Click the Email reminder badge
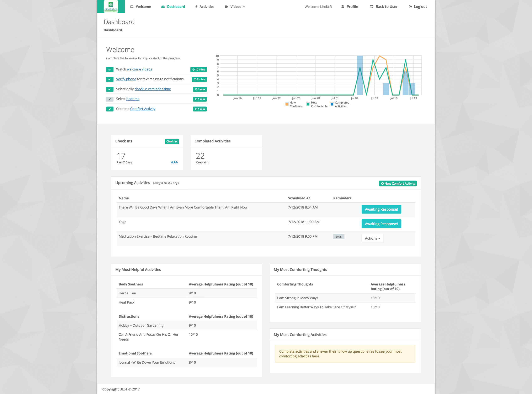Screen dimensions: 532x394 (x=339, y=237)
